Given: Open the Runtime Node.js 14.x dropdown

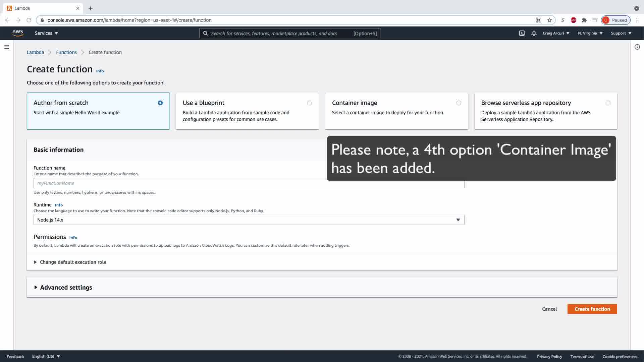Looking at the screenshot, I should 249,220.
